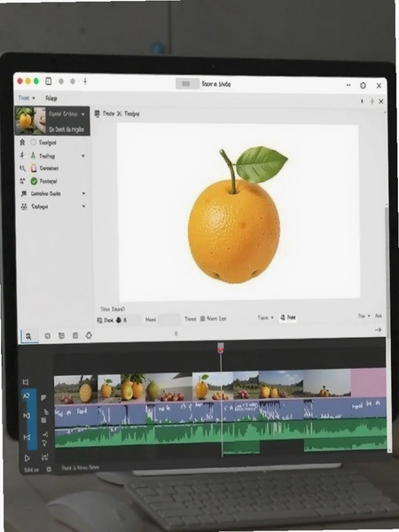Expand the last sidebar row with the people icon
This screenshot has height=532, width=399.
83,207
